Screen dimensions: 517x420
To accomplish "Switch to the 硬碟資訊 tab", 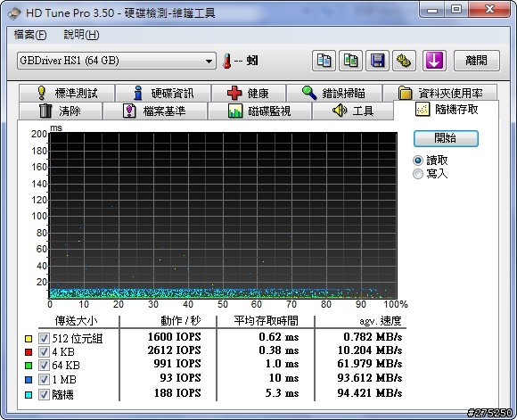I will coord(163,93).
